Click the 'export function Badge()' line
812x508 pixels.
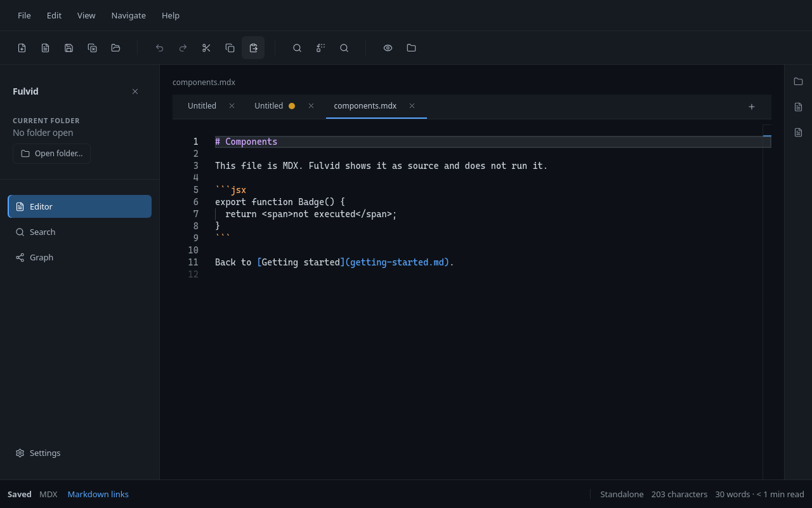280,202
